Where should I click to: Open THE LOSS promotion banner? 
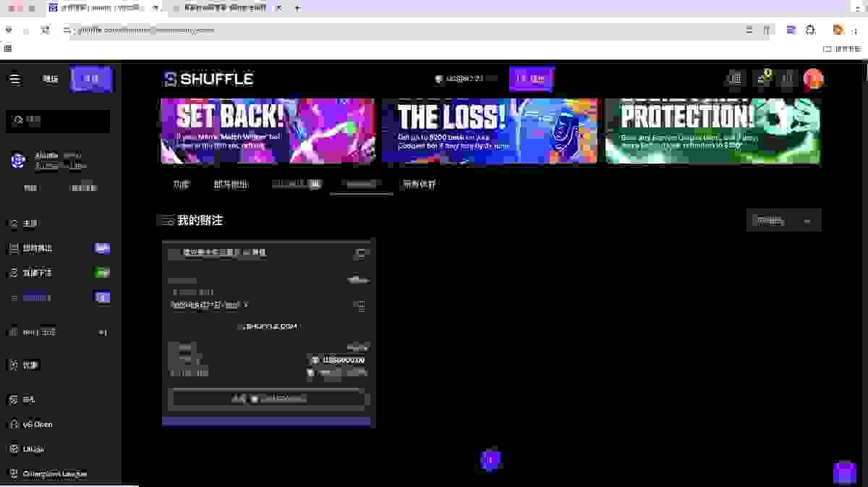click(x=490, y=131)
